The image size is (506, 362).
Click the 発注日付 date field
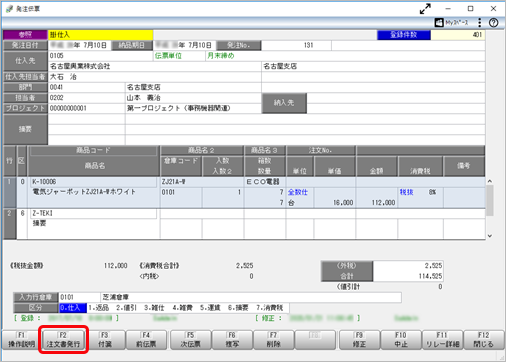[80, 45]
